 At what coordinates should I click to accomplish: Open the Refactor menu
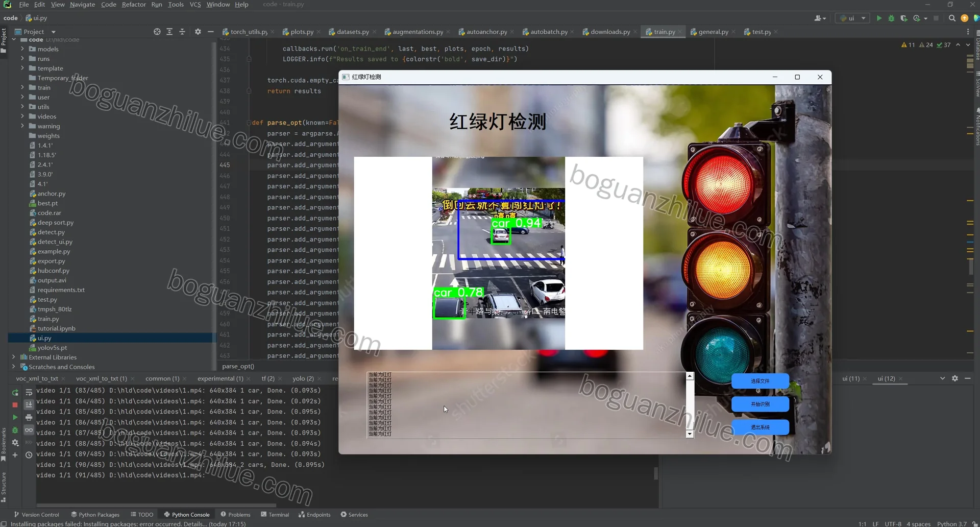pos(134,4)
